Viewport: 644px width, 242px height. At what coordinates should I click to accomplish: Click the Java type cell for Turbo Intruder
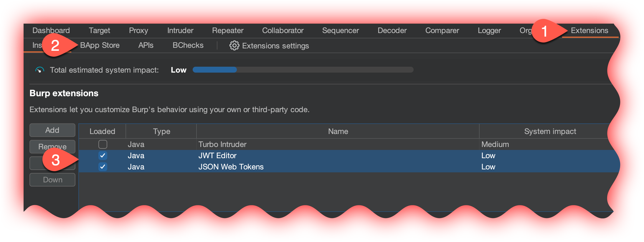tap(161, 144)
